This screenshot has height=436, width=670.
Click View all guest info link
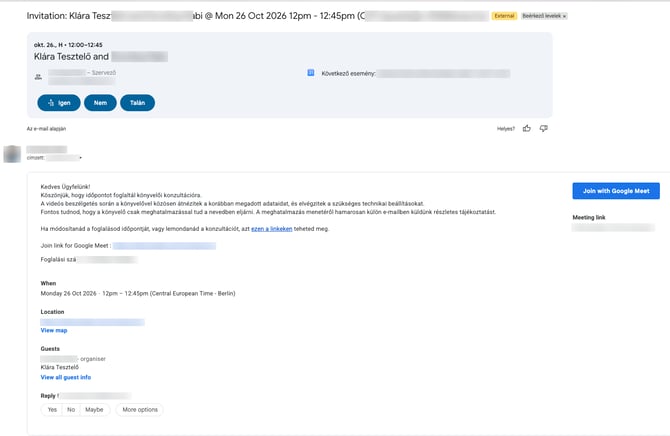[x=66, y=377]
